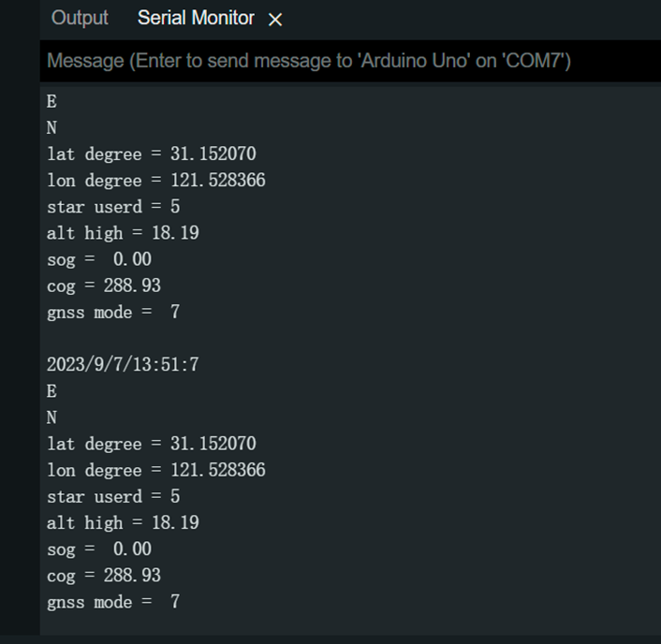Click the lon degree line below the timestamp

(x=156, y=470)
